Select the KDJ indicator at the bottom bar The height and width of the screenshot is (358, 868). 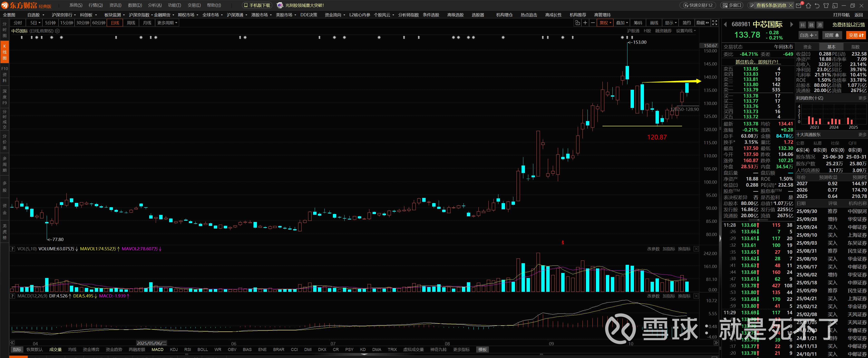[174, 350]
